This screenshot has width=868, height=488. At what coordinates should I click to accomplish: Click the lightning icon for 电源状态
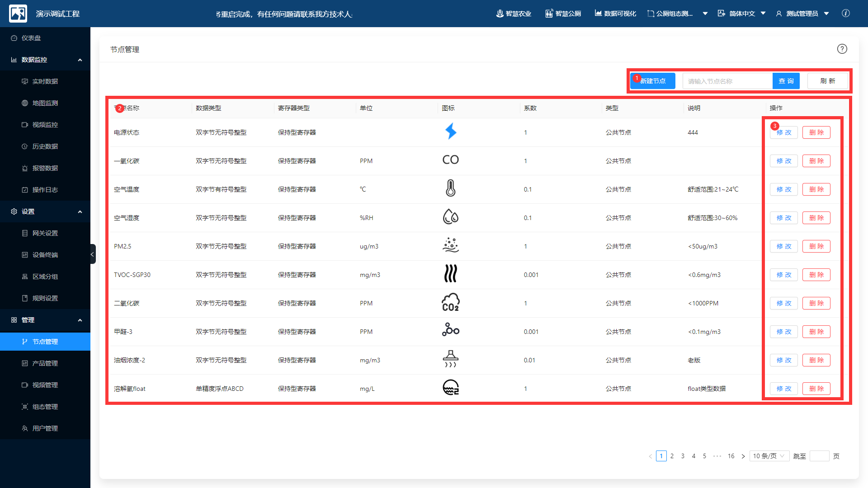(451, 131)
